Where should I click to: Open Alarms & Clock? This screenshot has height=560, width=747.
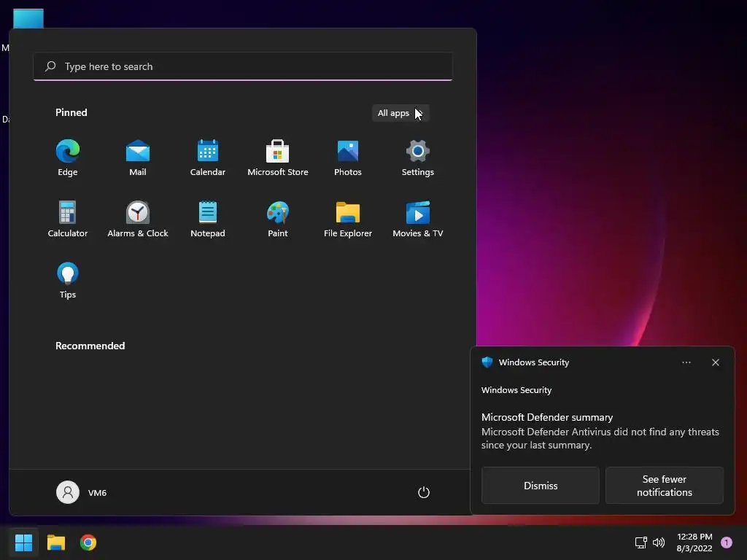click(138, 219)
